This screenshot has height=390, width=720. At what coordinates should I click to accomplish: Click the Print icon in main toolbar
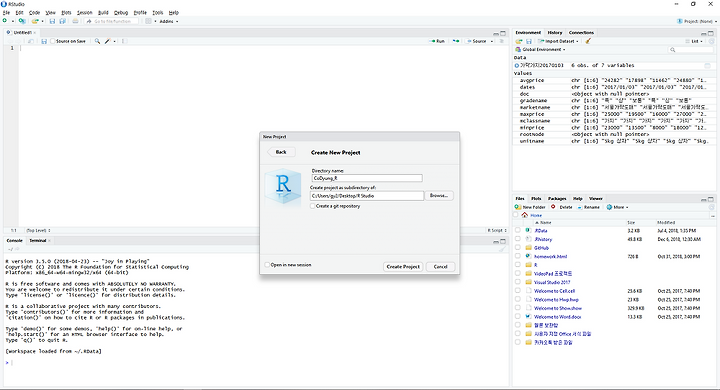(x=75, y=21)
